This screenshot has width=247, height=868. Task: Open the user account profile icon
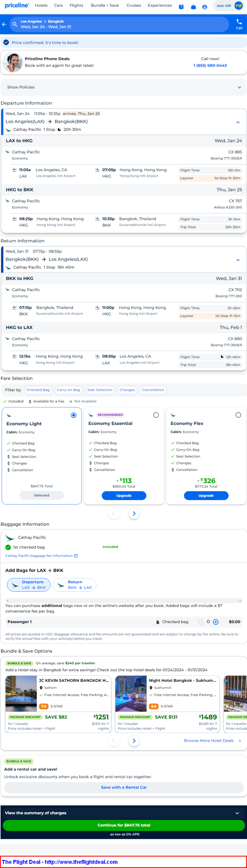205,7
